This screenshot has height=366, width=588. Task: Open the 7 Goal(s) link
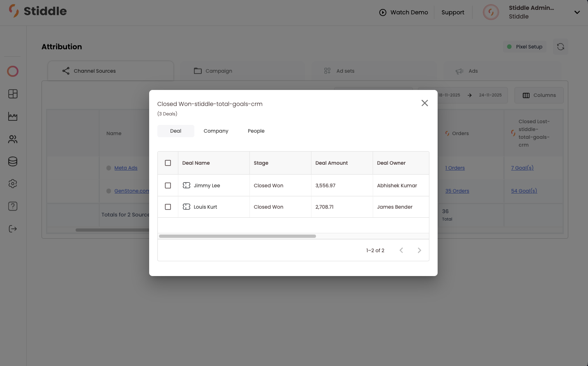[522, 168]
